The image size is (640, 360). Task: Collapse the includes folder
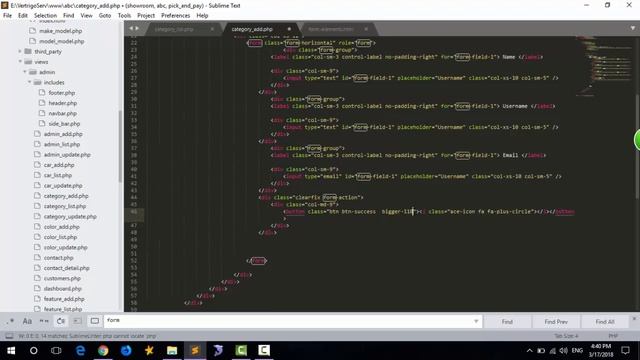pos(30,82)
